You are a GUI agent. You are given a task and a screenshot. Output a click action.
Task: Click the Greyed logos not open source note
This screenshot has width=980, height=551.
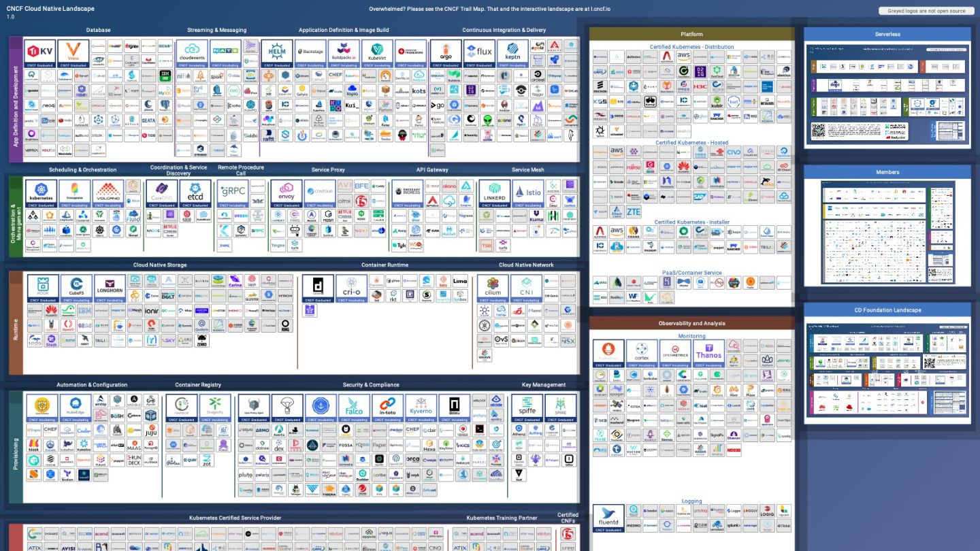pos(926,11)
